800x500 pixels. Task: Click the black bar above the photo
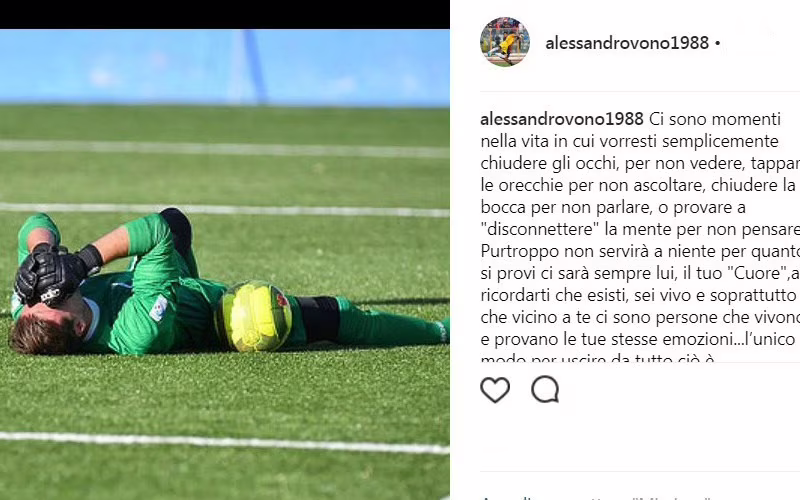pyautogui.click(x=224, y=14)
